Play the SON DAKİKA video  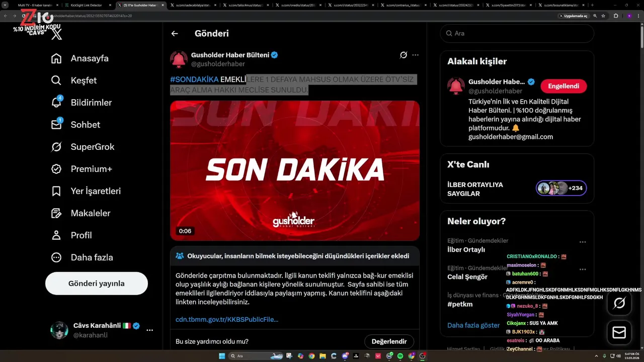(x=295, y=170)
